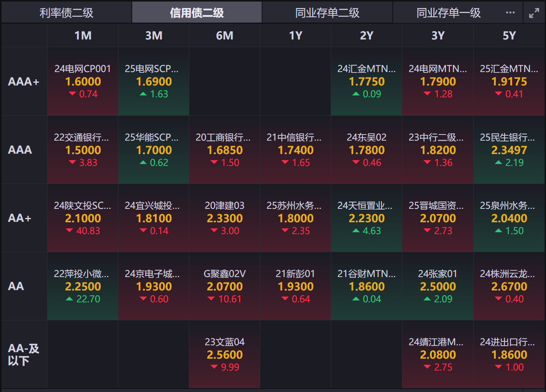
Task: Open the 25泉州水务 bond at 2.0400
Action: click(x=509, y=218)
